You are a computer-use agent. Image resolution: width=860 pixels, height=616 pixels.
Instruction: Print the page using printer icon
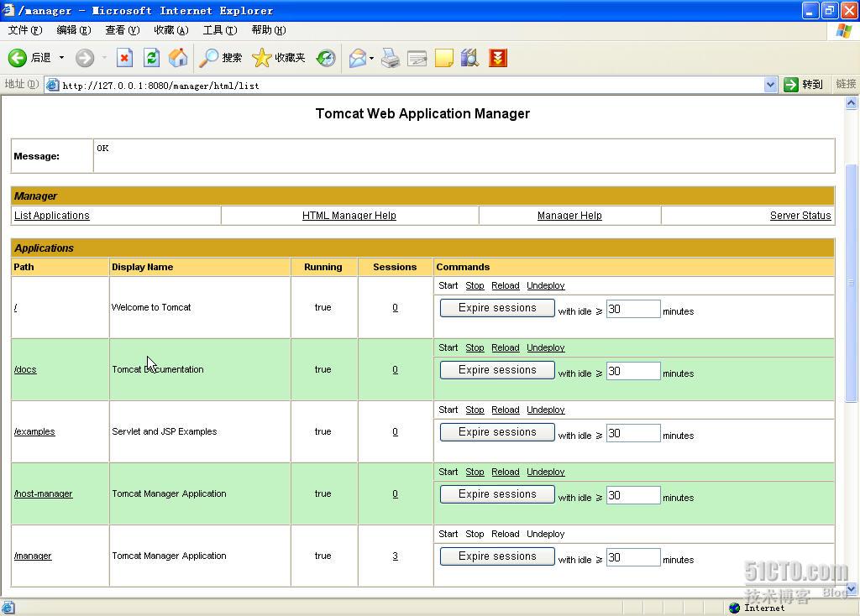click(x=391, y=58)
